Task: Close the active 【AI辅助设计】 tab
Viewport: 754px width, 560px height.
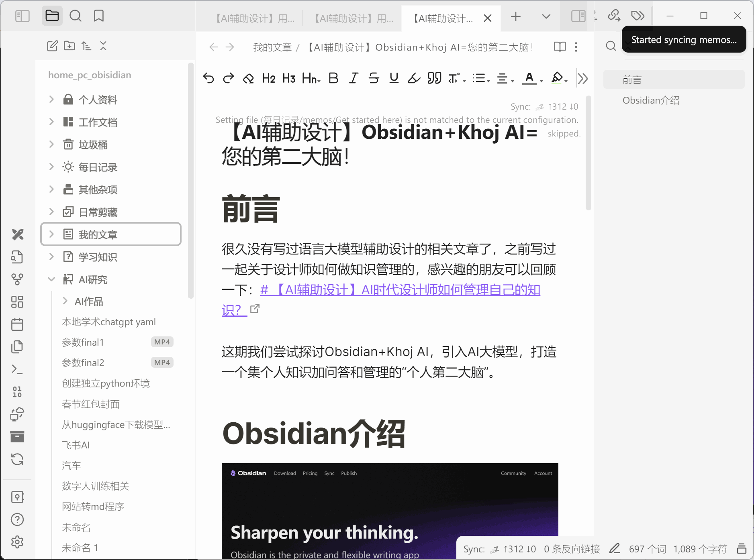Action: pos(488,18)
